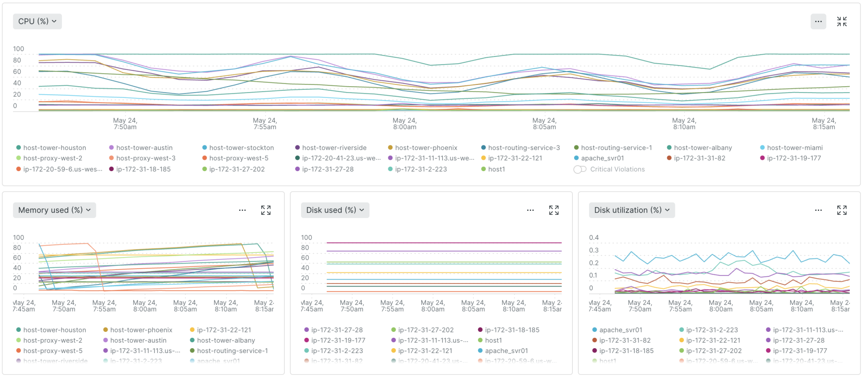Open the Memory used (%) metric dropdown
Image resolution: width=868 pixels, height=382 pixels.
[54, 210]
